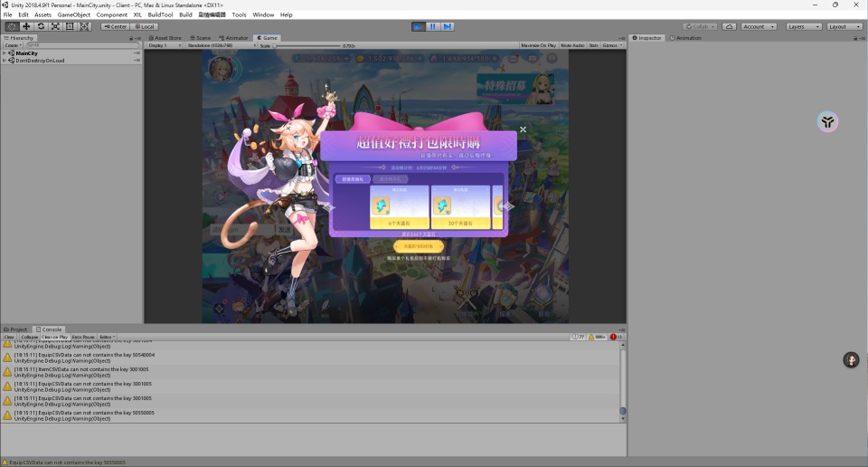Expand the MainCity scene in Hierarchy
868x467 pixels.
click(x=5, y=53)
